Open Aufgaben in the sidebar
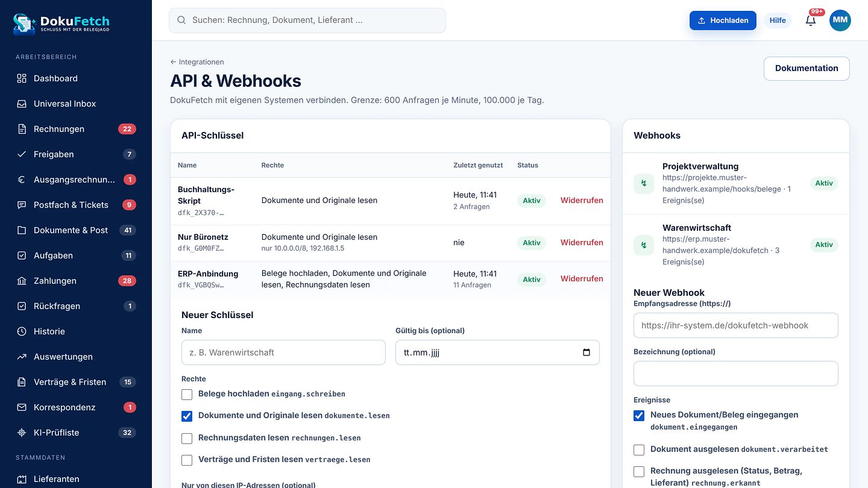This screenshot has width=868, height=488. click(x=76, y=255)
